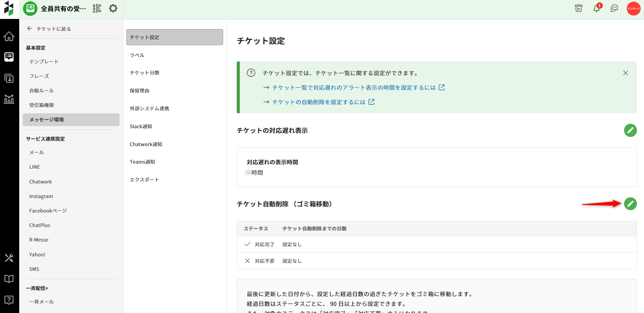Viewport: 644px width, 313px height.
Task: Click the help question icon in sidebar
Action: tap(9, 300)
